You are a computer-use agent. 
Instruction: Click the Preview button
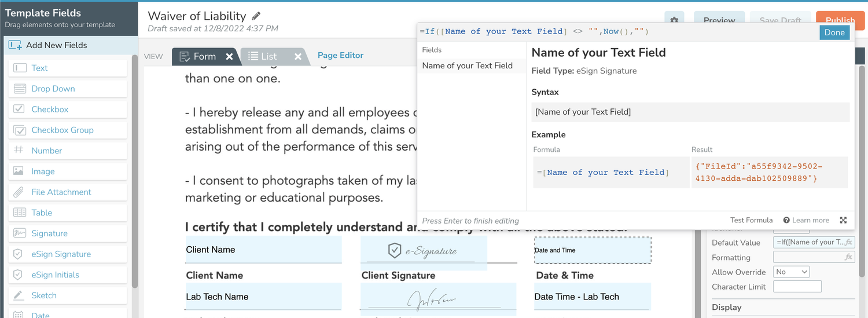pos(719,20)
